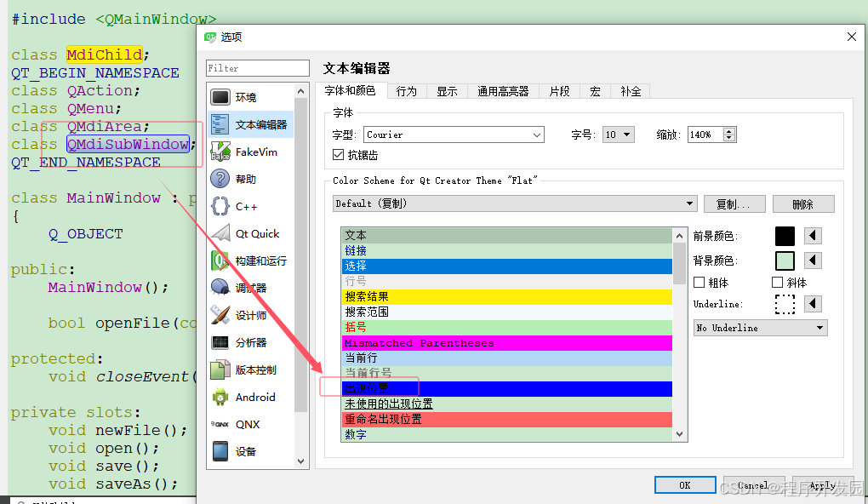
Task: Reset foreground color with arrow button
Action: click(813, 236)
